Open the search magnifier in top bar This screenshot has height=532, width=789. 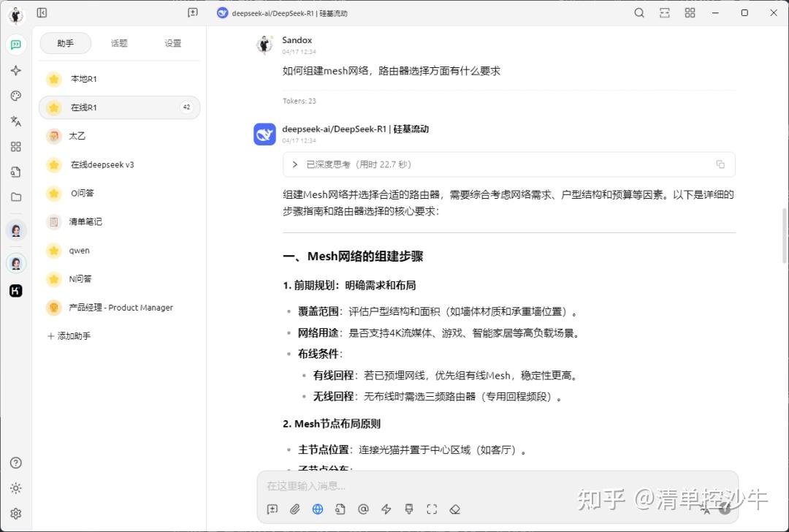tap(639, 12)
